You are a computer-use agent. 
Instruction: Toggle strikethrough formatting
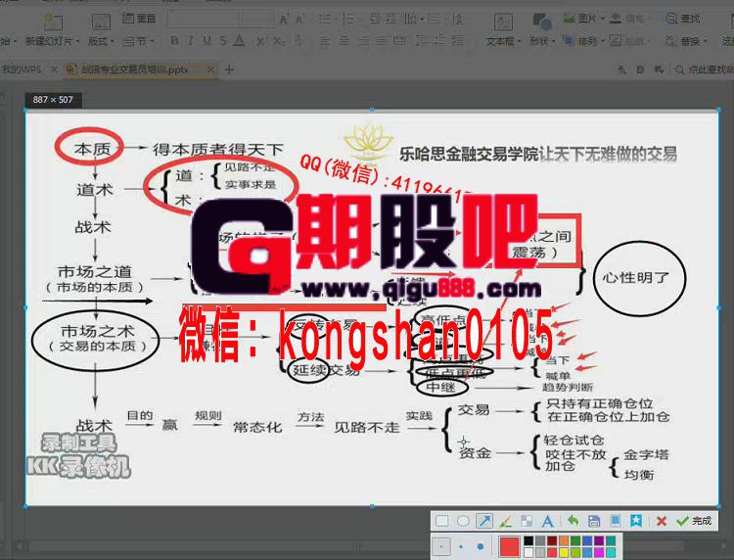(x=223, y=41)
